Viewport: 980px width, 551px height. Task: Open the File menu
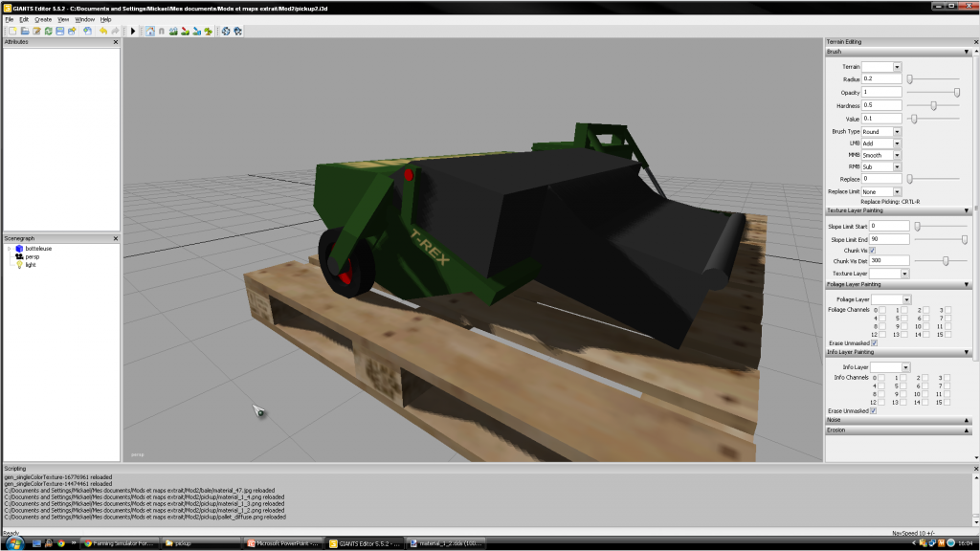point(10,20)
